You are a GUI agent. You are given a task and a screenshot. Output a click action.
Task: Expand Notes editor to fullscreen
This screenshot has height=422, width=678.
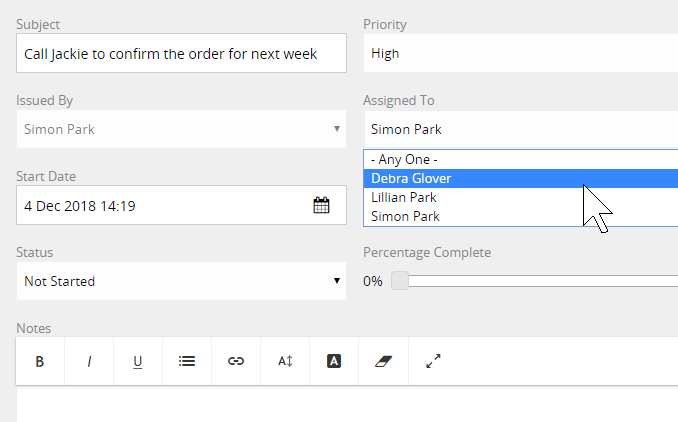[x=433, y=361]
